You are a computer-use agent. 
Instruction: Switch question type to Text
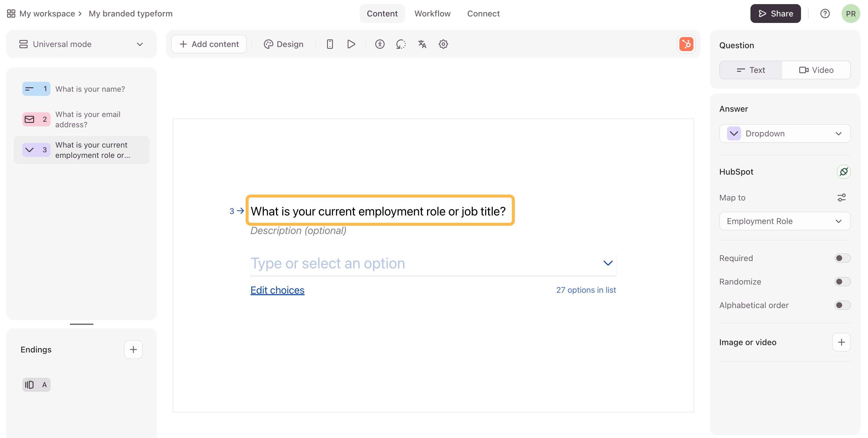point(751,70)
